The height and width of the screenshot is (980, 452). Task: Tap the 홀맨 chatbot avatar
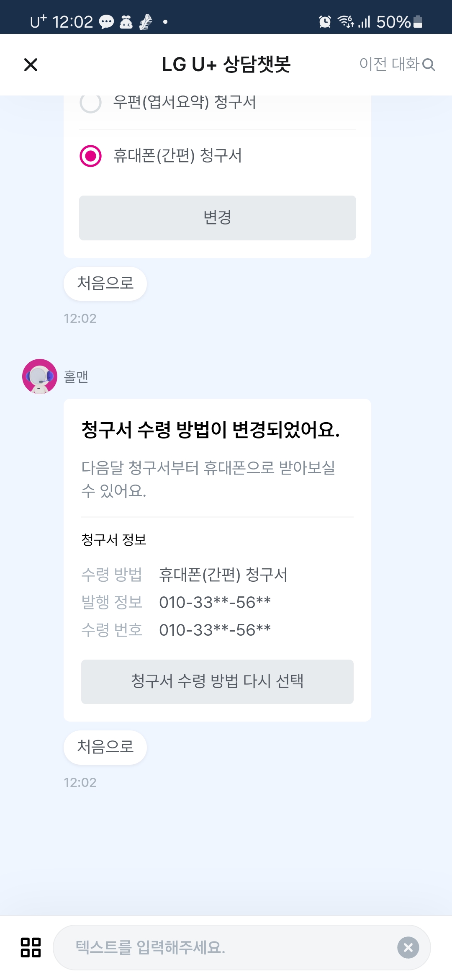pos(40,377)
